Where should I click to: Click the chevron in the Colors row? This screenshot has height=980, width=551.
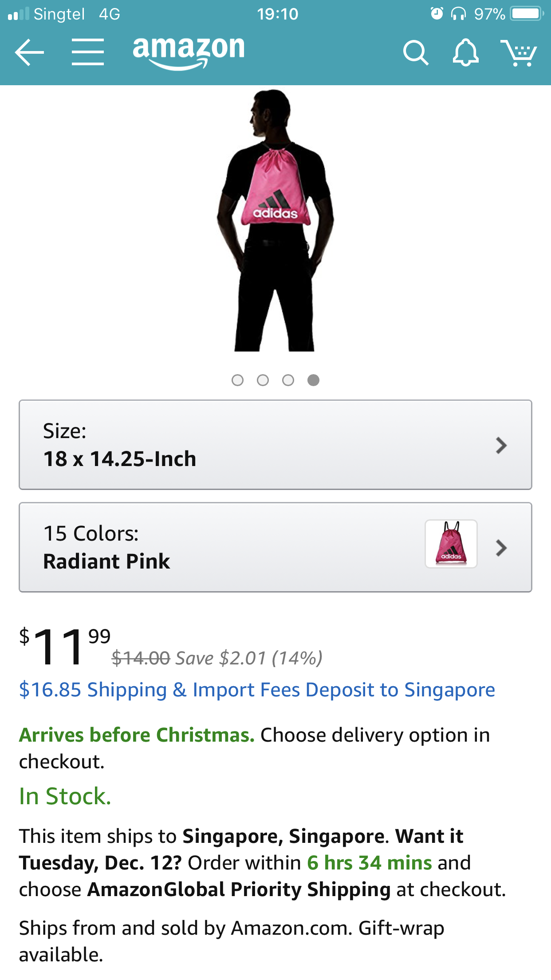(501, 548)
